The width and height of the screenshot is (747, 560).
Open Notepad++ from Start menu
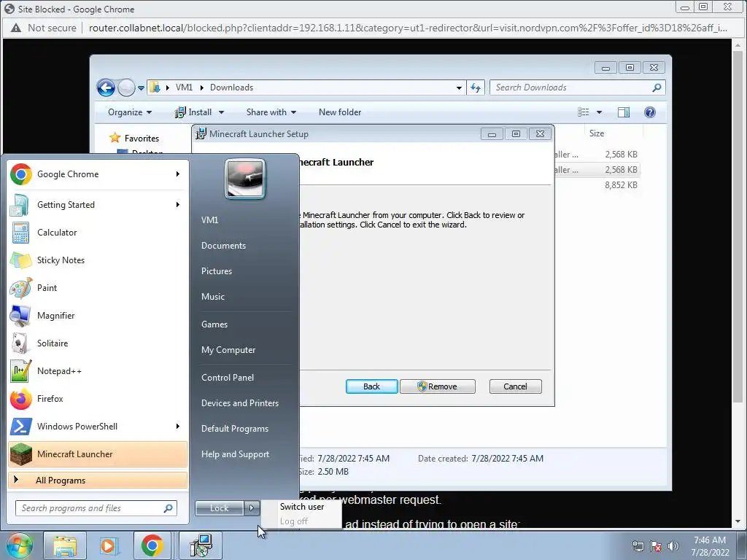click(98, 371)
